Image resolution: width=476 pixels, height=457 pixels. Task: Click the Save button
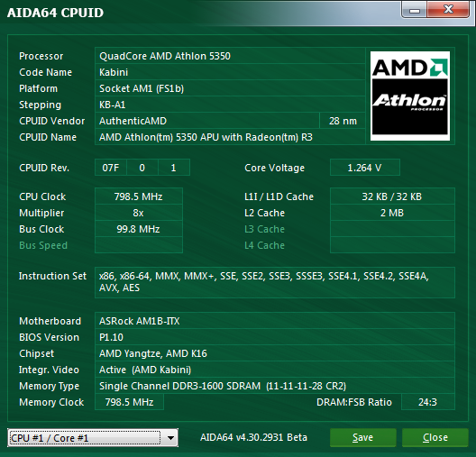(362, 437)
